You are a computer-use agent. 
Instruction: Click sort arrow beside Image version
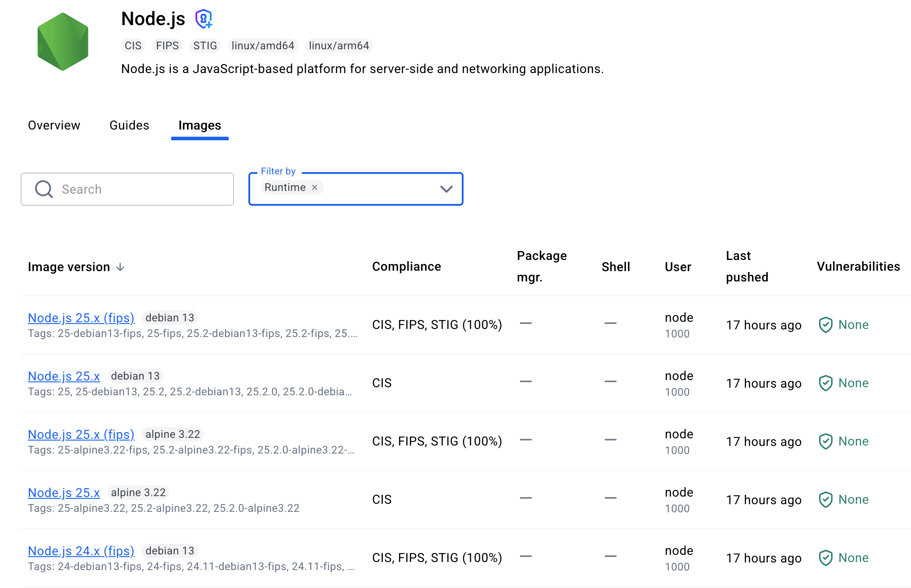pos(120,267)
